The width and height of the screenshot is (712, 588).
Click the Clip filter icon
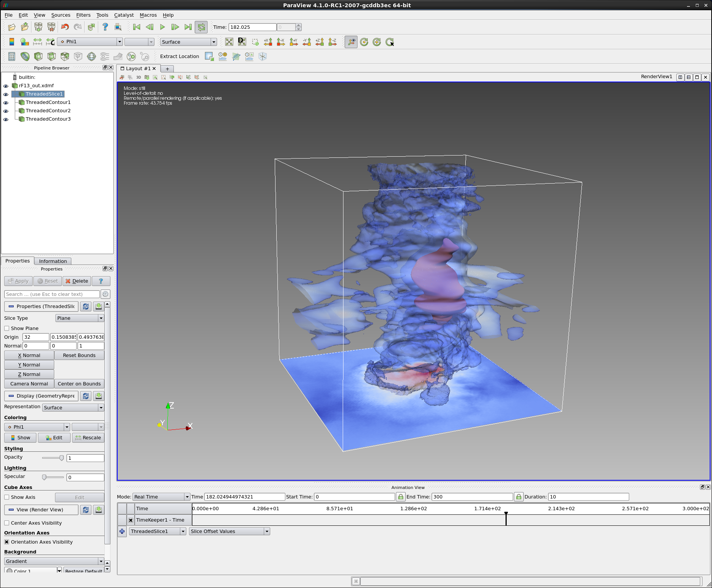tap(38, 57)
